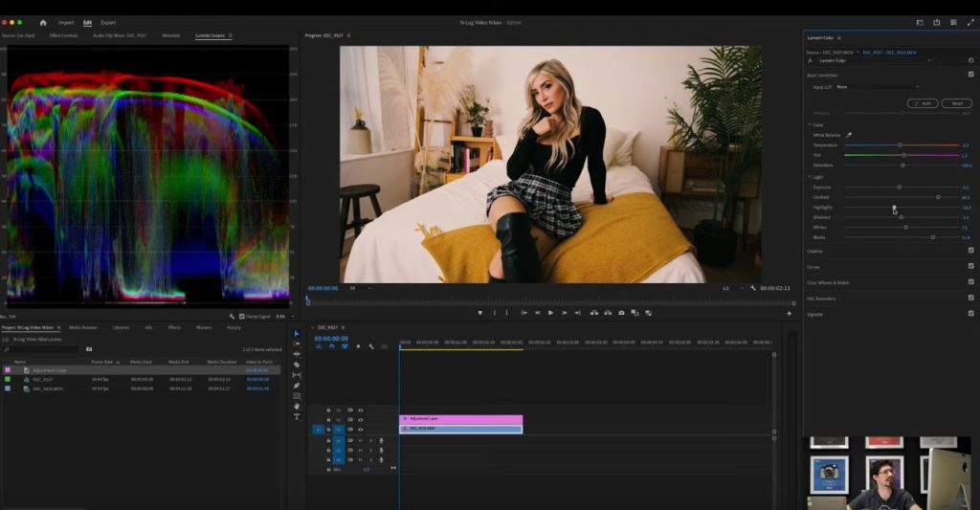
Task: Select the Hand tool
Action: point(297,407)
